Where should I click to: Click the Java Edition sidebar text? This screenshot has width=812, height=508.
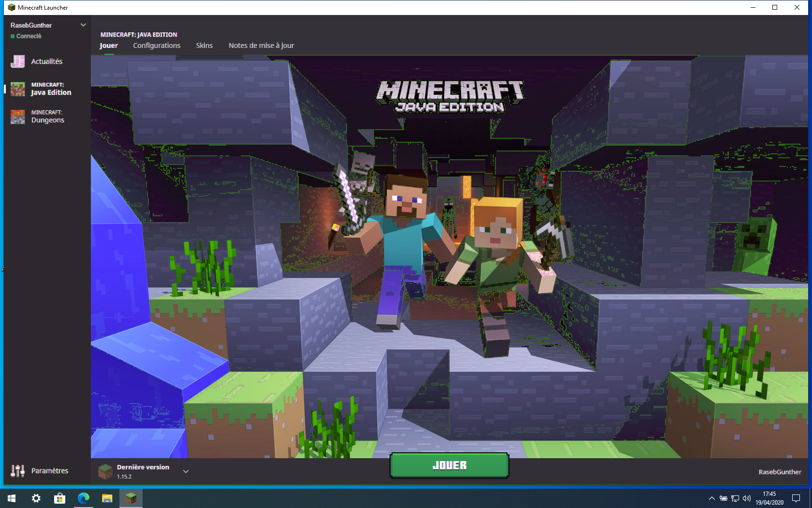click(x=51, y=92)
